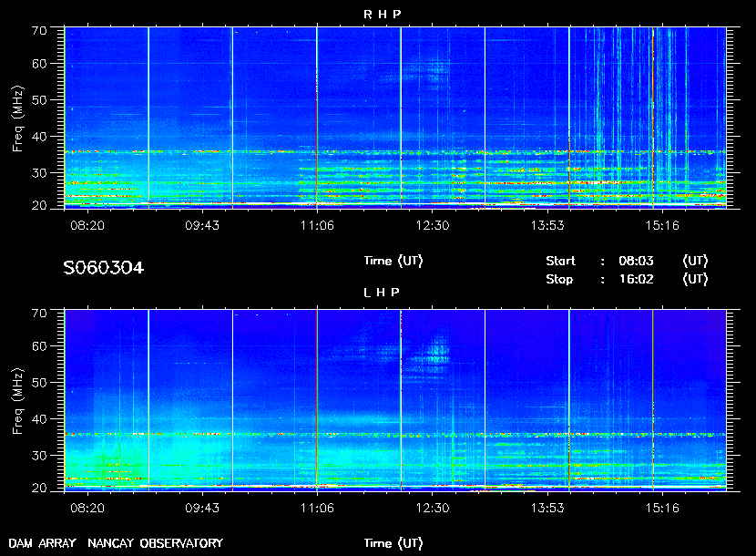Click "Freq (MHz)" axis label of LHP plot
The height and width of the screenshot is (556, 756).
pyautogui.click(x=18, y=401)
